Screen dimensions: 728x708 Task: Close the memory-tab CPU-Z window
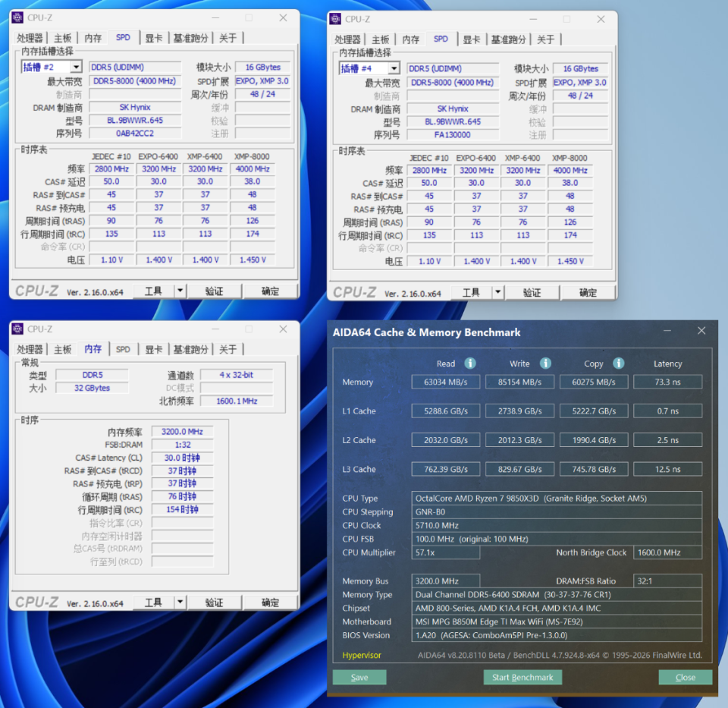[x=283, y=329]
